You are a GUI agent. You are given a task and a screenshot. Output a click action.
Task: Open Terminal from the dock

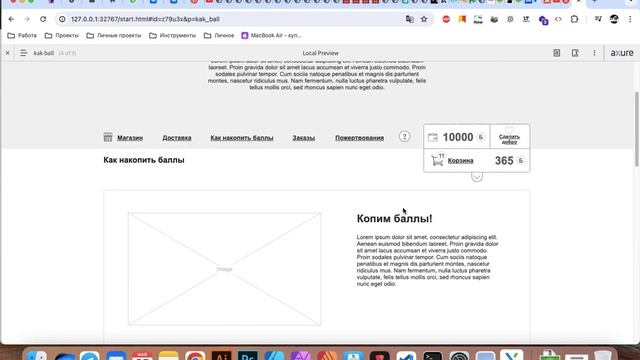[433, 356]
